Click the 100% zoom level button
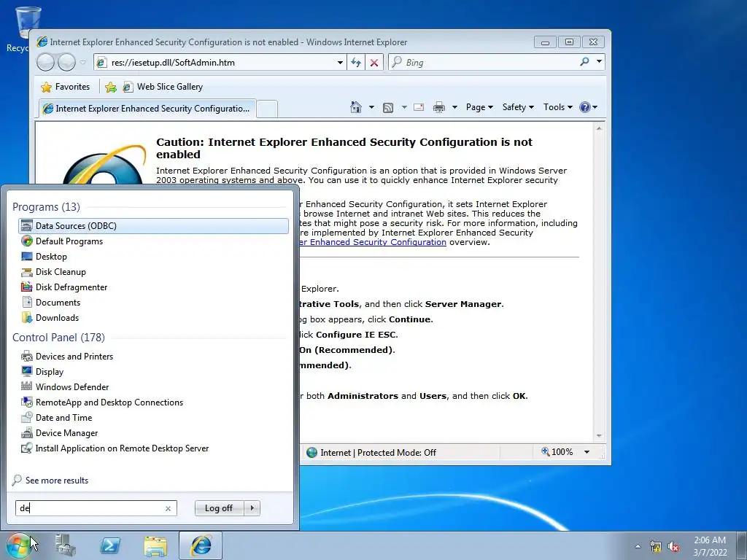747x560 pixels. [557, 452]
